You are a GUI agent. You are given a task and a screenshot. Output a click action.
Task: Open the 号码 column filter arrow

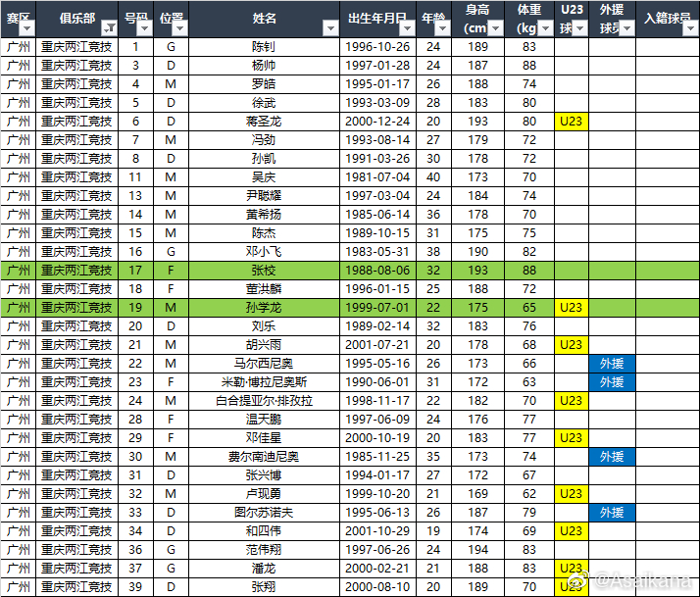pyautogui.click(x=144, y=28)
